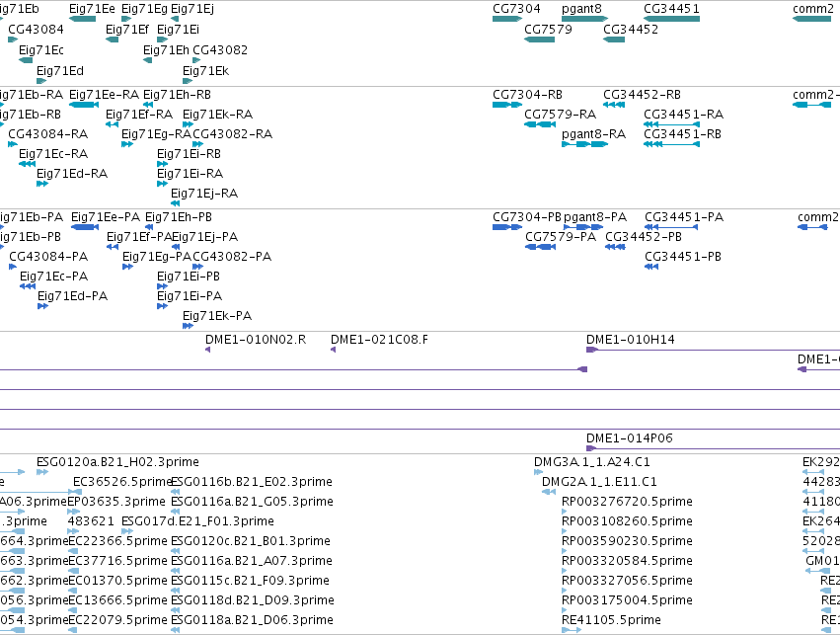Viewport: 840px width, 635px height.
Task: Click EST EC22366.5prime
Action: click(117, 541)
